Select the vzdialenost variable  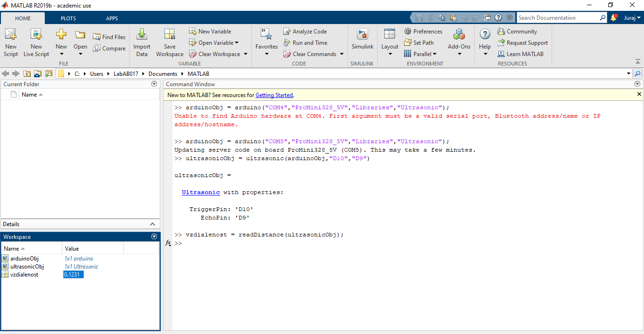pyautogui.click(x=24, y=275)
